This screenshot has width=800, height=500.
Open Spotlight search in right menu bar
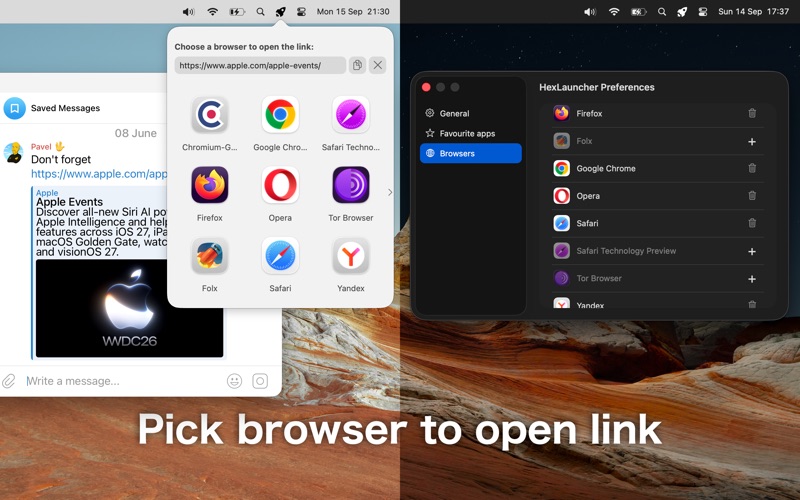662,11
